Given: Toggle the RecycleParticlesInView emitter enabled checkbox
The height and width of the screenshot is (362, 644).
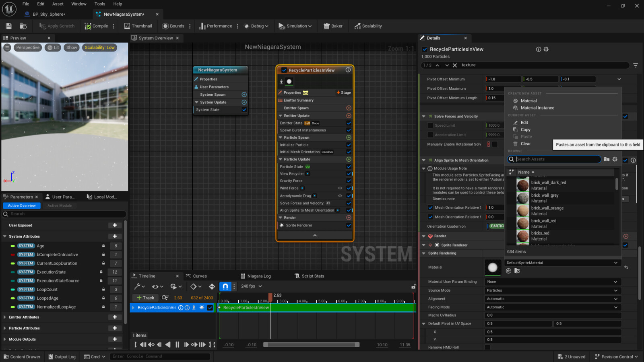Looking at the screenshot, I should point(284,70).
